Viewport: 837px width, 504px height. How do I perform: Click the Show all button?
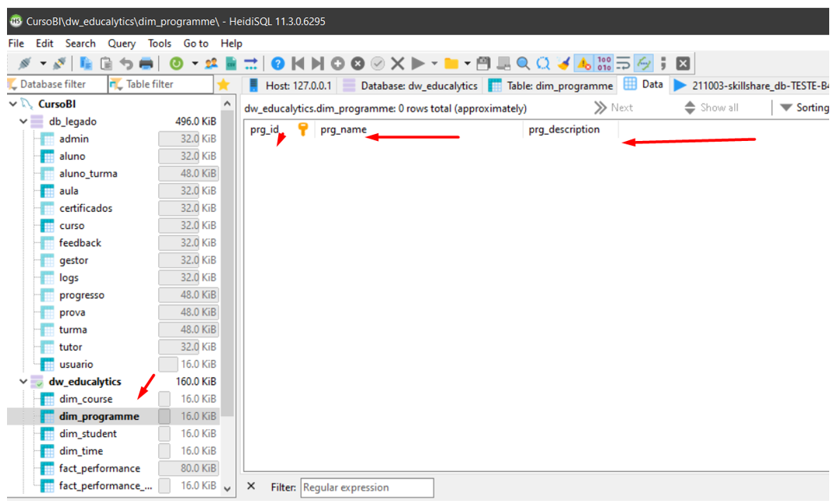coord(712,107)
